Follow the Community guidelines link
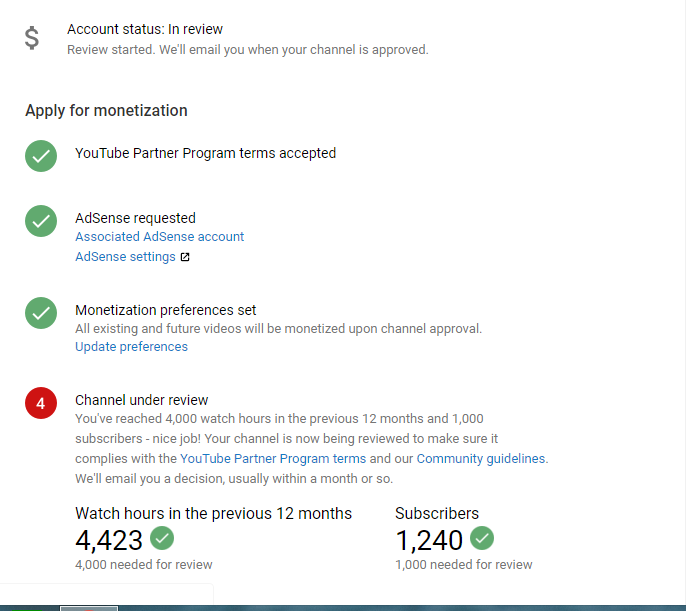 tap(481, 458)
